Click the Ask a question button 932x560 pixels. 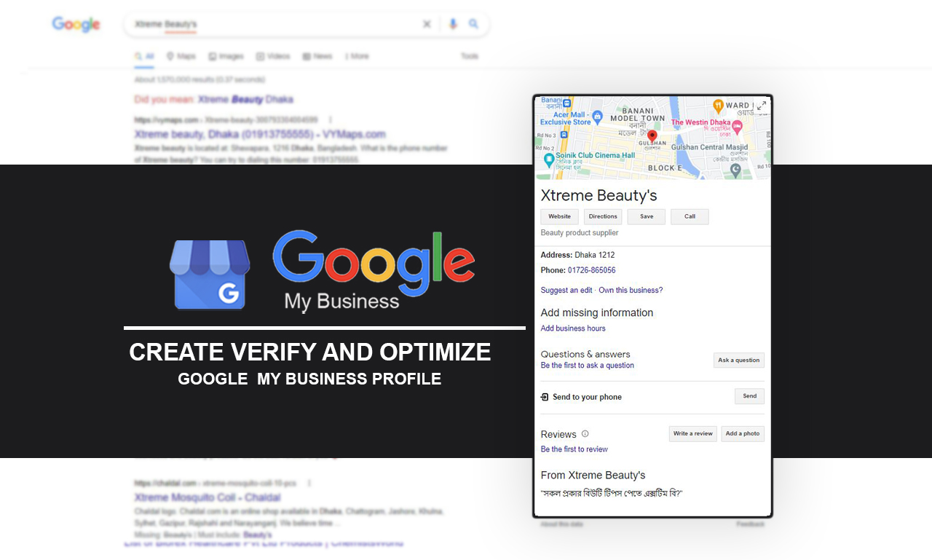(738, 360)
